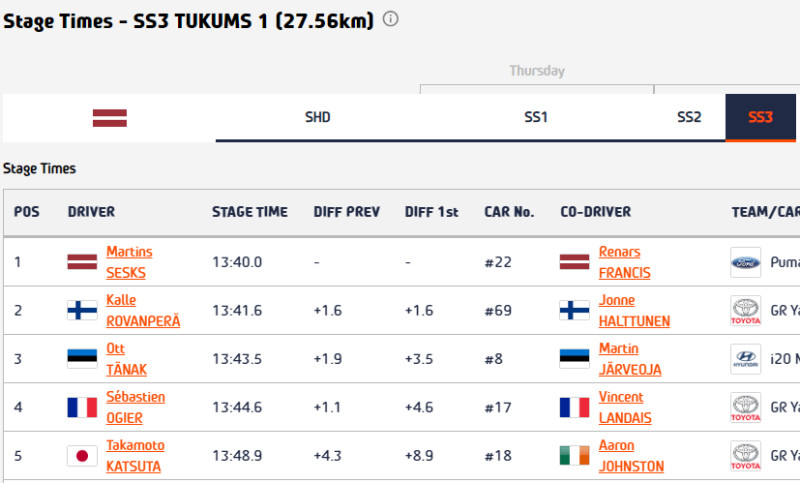
Task: Click the Japan flag next to Katsuta
Action: coord(82,456)
